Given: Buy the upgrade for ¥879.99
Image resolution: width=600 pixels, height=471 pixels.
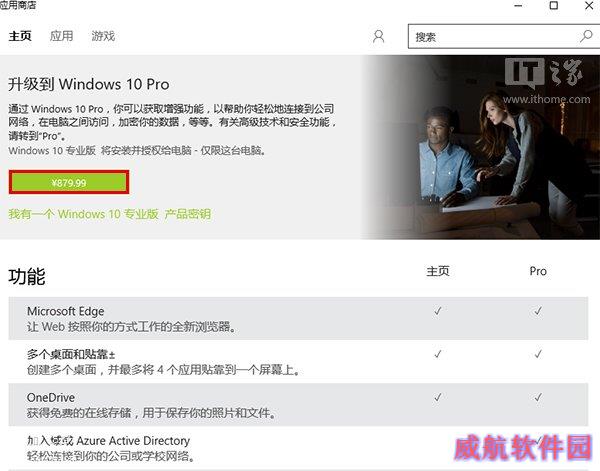Looking at the screenshot, I should click(69, 183).
